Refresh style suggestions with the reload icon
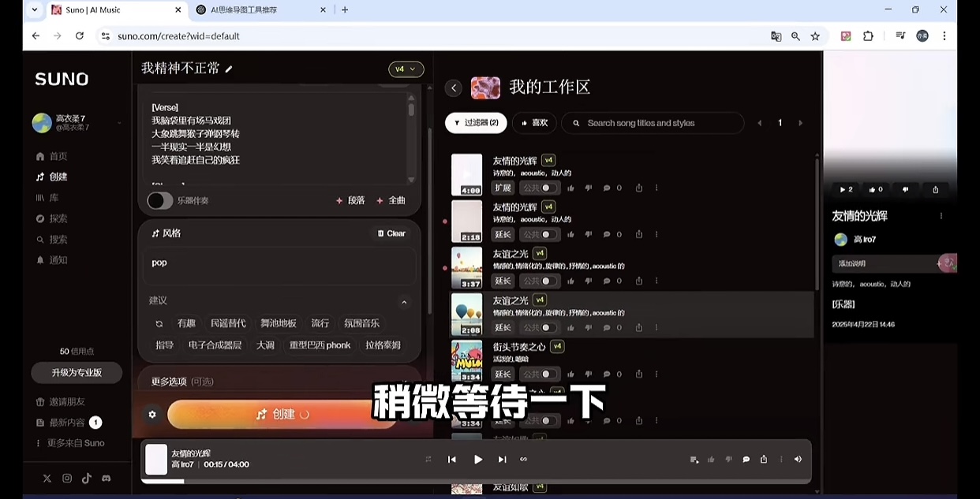The width and height of the screenshot is (980, 499). [x=159, y=324]
